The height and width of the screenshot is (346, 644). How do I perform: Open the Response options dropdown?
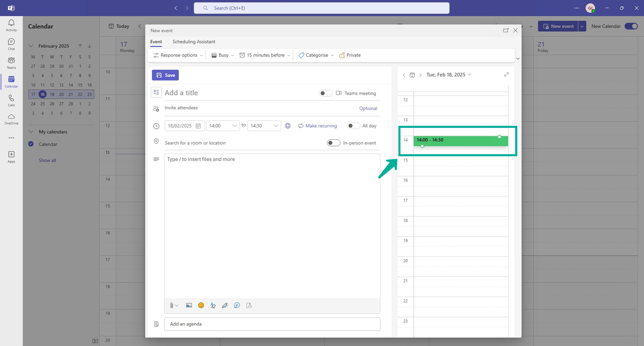pos(178,55)
